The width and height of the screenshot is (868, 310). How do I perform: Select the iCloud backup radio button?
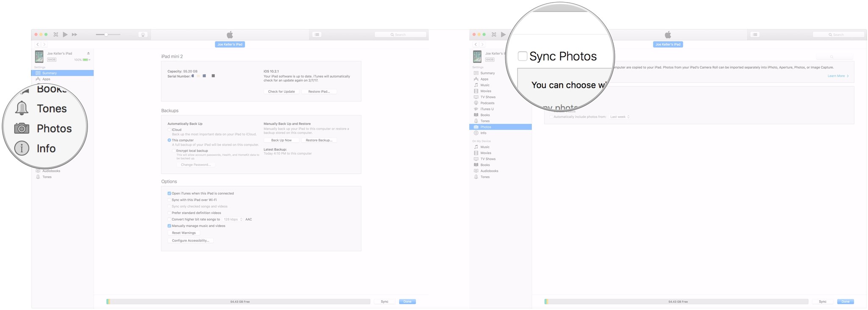(169, 130)
